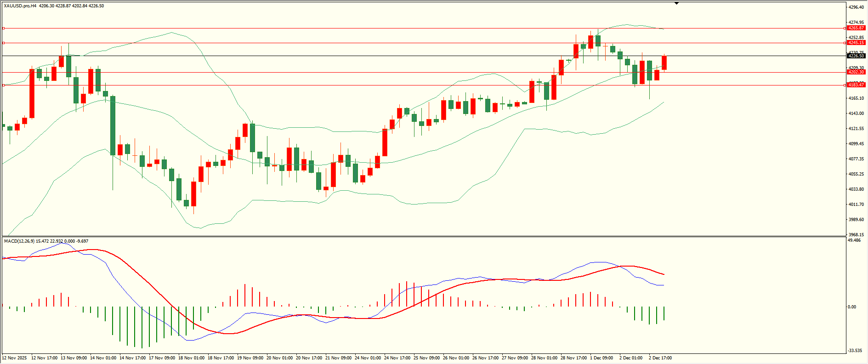Grab right handle of 4245.15 line
Screen dimensions: 868x364
pos(845,43)
